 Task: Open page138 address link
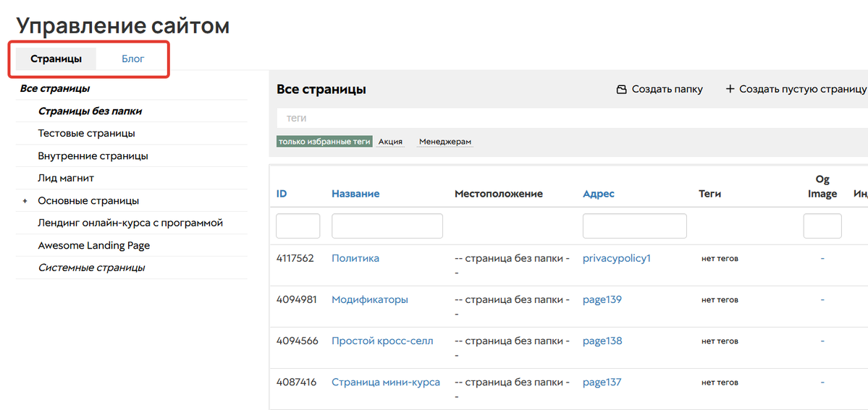[602, 341]
